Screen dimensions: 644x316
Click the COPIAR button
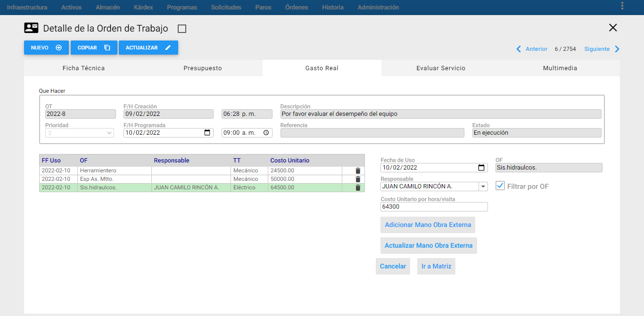click(94, 48)
